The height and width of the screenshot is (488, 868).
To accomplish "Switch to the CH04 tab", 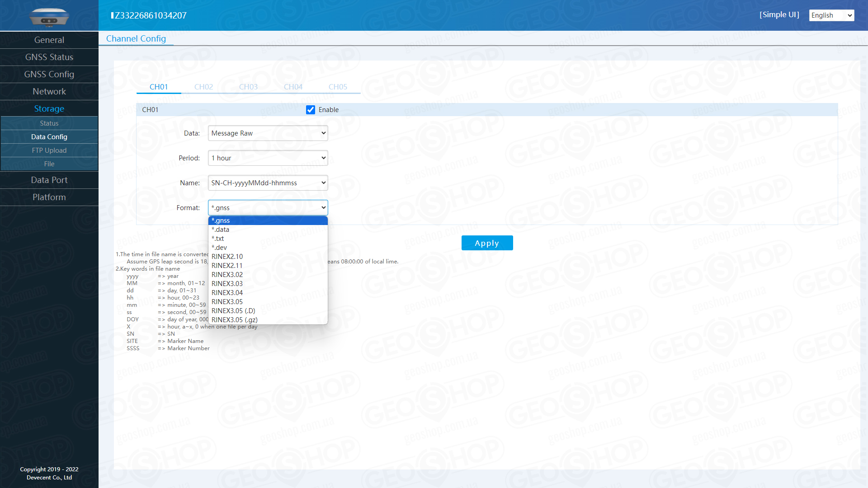I will click(293, 87).
